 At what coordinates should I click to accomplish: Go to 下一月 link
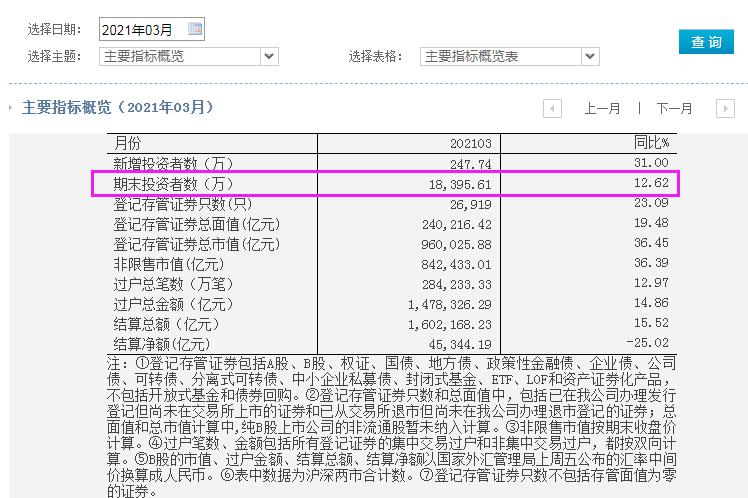pos(674,108)
